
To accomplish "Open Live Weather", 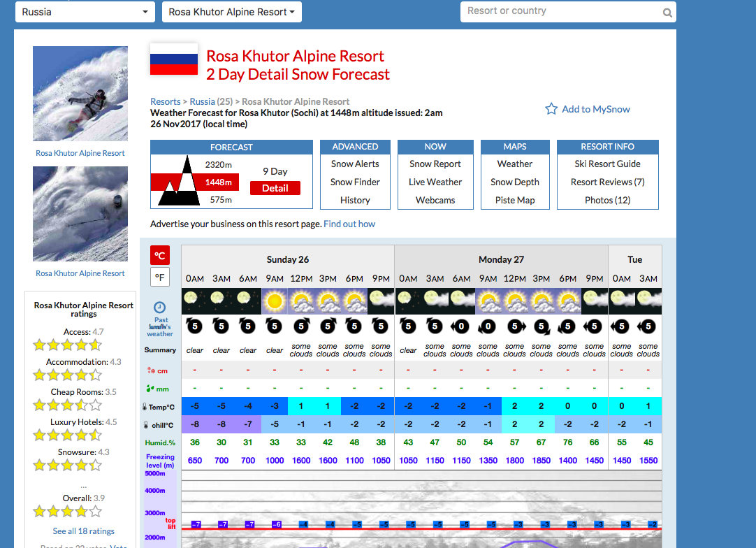I will tap(435, 182).
